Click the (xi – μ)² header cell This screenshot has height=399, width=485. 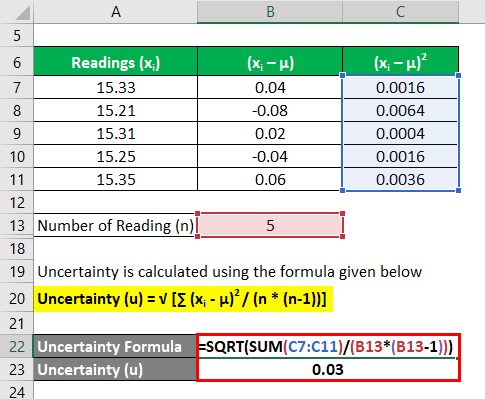pos(401,61)
